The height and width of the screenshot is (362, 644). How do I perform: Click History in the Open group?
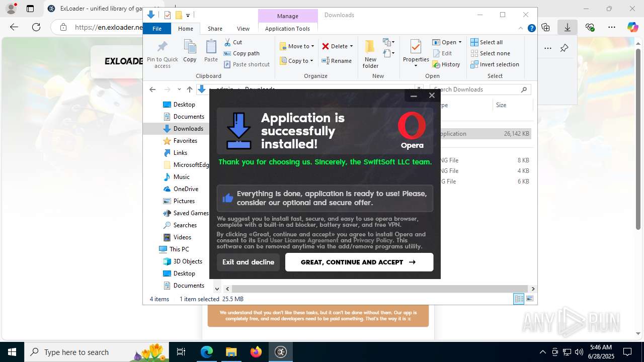pyautogui.click(x=446, y=64)
